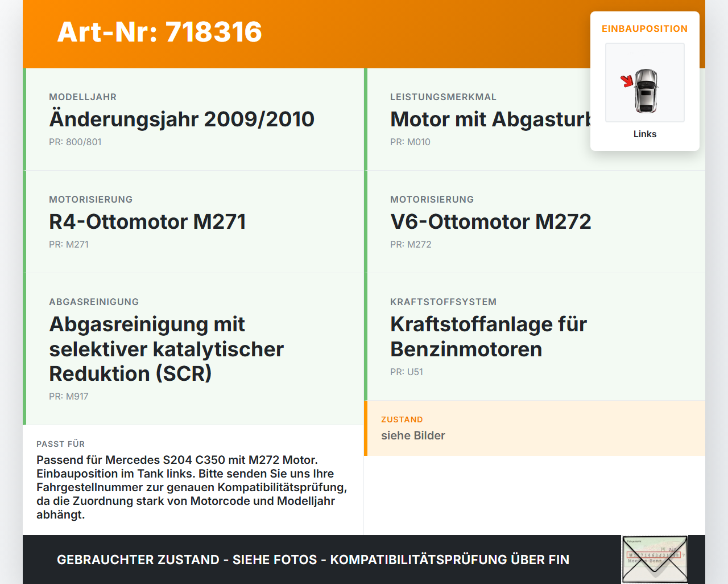Click the 'PR: M917' code

click(69, 396)
